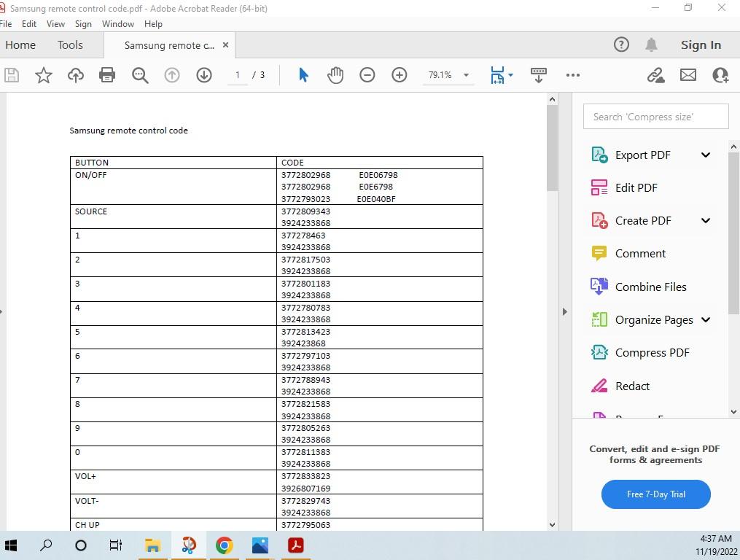Open the Comment tool
Screen dimensions: 740x560
point(628,254)
